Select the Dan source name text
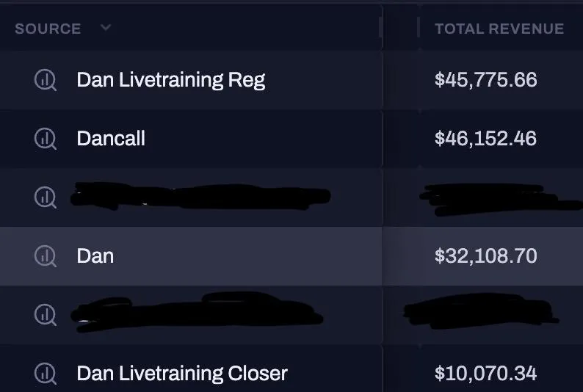This screenshot has height=392, width=583. click(95, 256)
